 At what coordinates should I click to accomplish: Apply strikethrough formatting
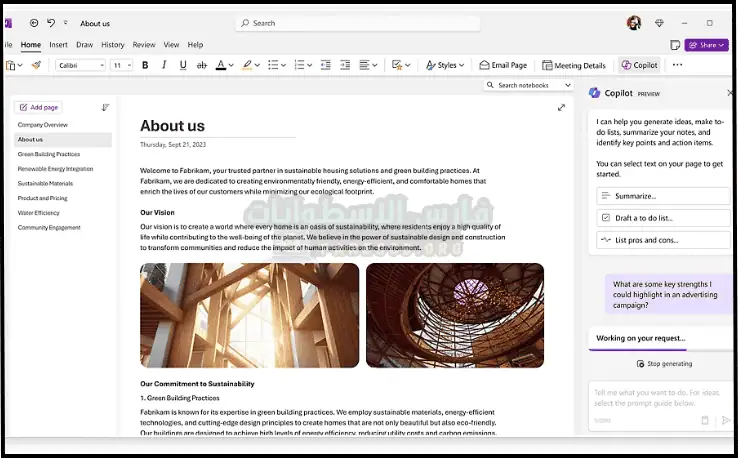coord(202,65)
